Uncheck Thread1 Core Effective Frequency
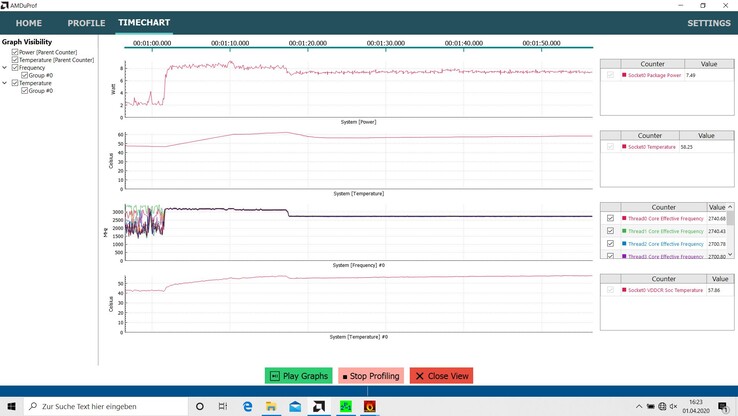Screen dimensions: 738x416 pyautogui.click(x=610, y=231)
